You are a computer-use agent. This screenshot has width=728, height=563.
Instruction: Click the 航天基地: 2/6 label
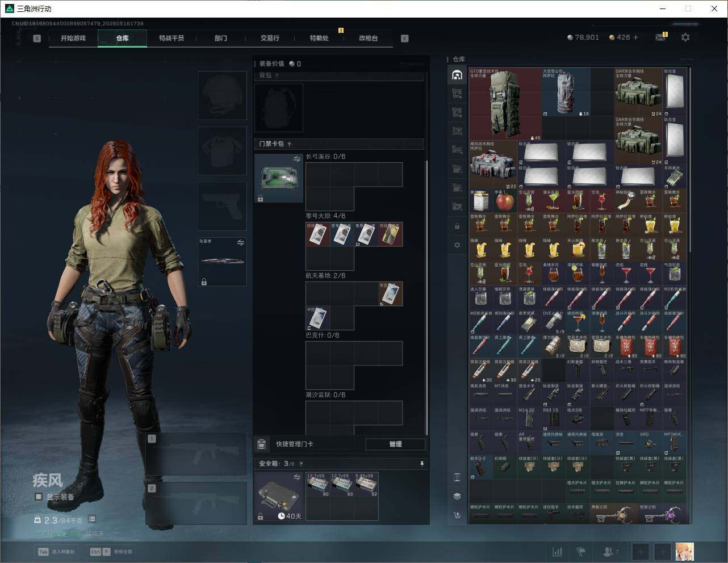pos(325,276)
